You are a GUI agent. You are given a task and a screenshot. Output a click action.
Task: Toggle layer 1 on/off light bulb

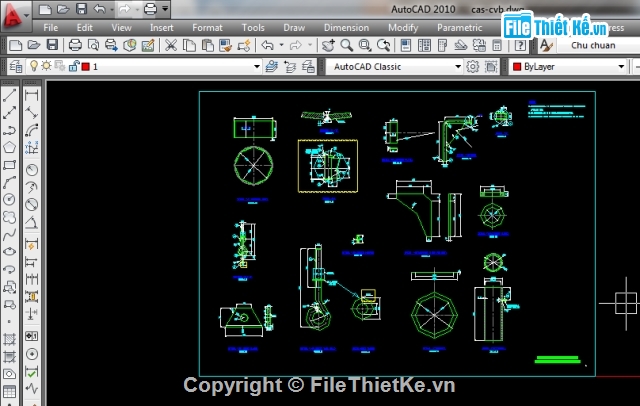[34, 66]
